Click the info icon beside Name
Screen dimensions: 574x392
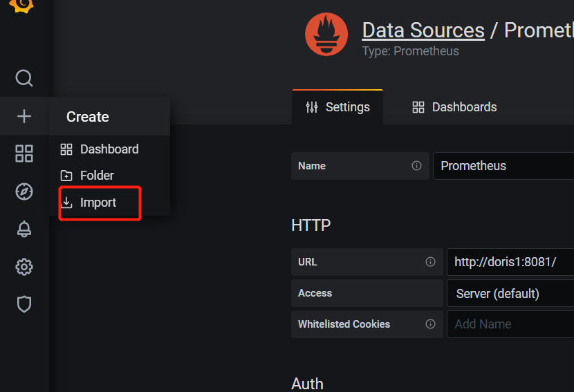(x=416, y=165)
